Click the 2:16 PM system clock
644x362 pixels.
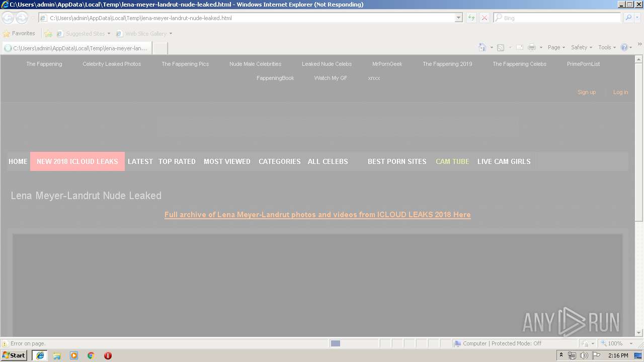pos(618,355)
